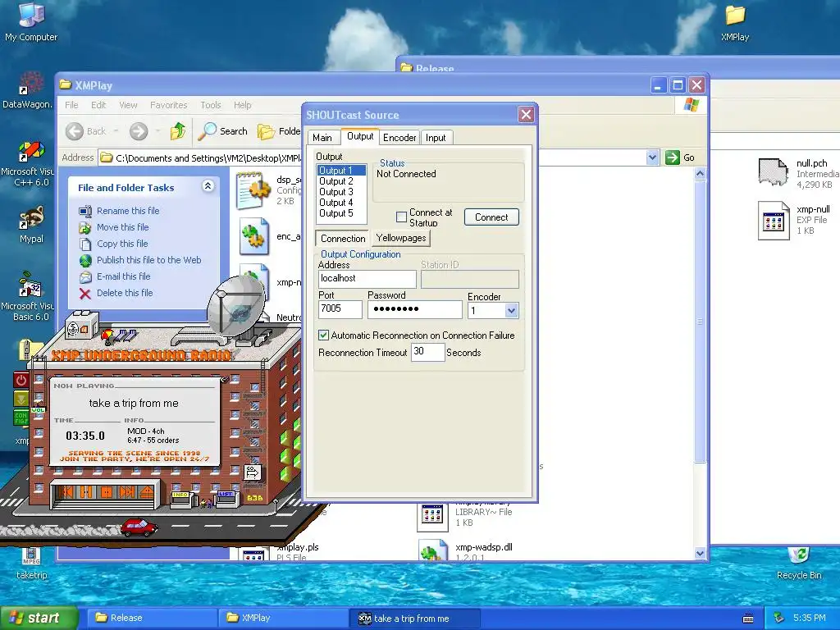Click the Connect button
Viewport: 840px width, 630px height.
(x=491, y=217)
